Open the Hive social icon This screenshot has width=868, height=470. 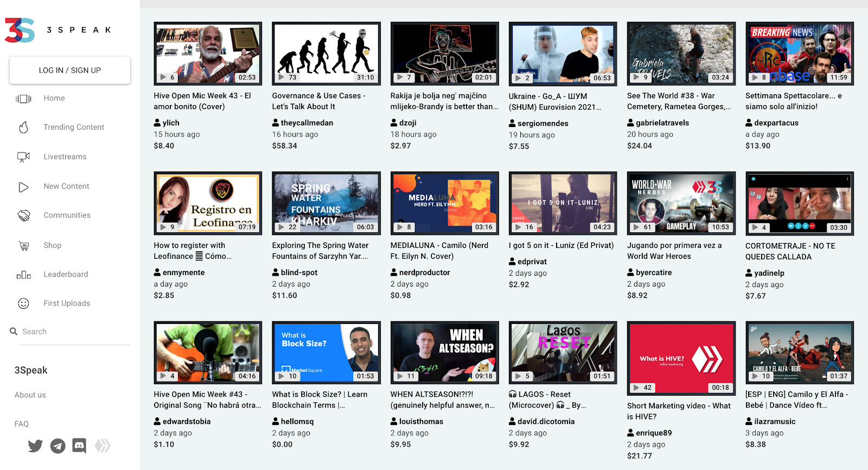[x=102, y=446]
